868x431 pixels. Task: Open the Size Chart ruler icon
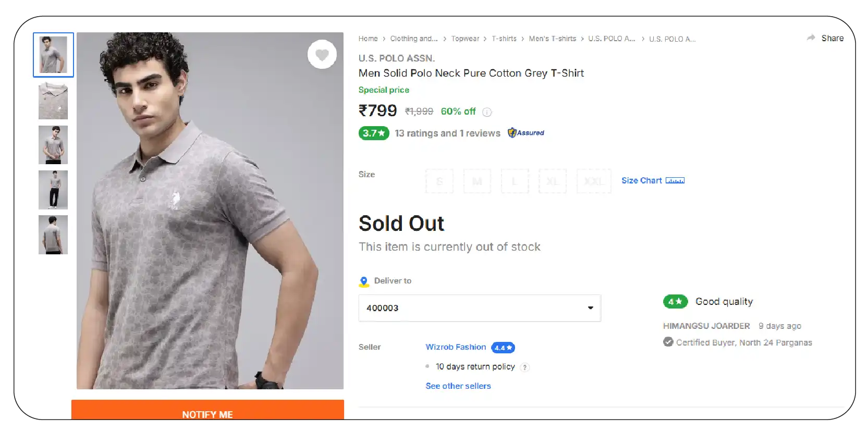tap(676, 180)
